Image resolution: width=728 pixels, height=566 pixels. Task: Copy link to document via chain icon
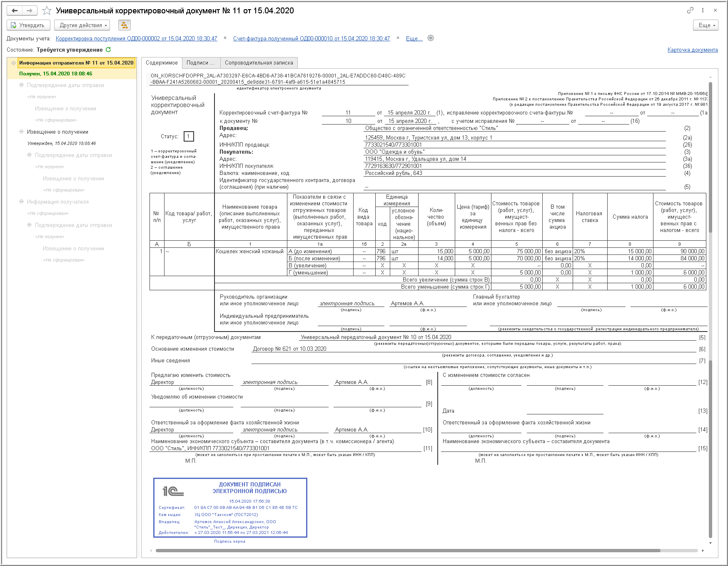pos(690,10)
